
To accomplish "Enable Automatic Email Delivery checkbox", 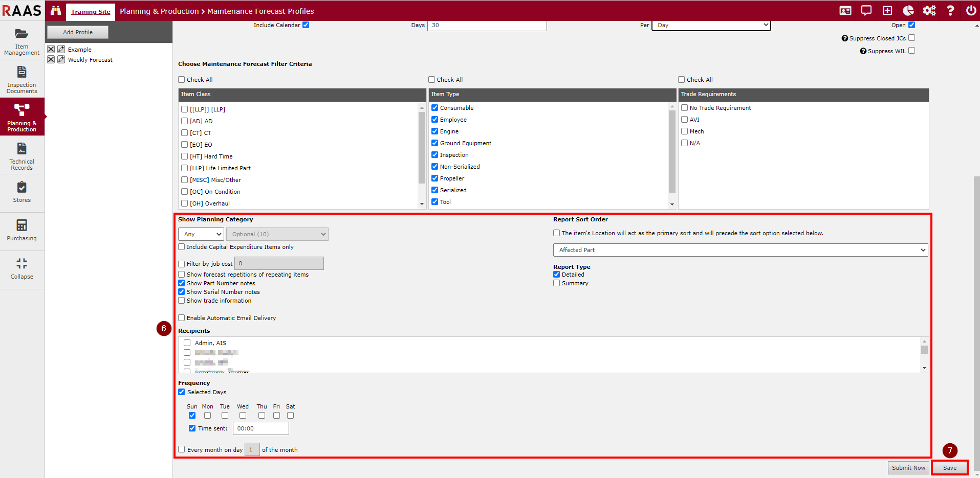I will click(x=182, y=318).
